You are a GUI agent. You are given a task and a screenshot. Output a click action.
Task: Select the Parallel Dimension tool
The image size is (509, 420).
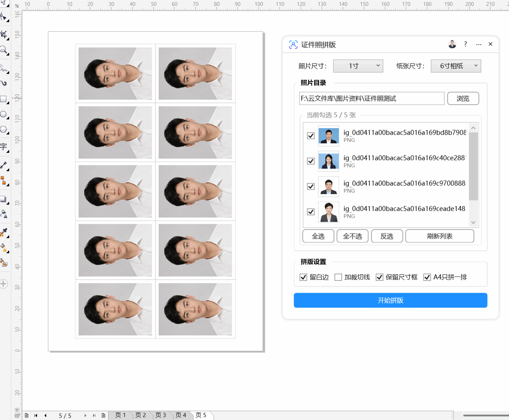click(x=3, y=166)
